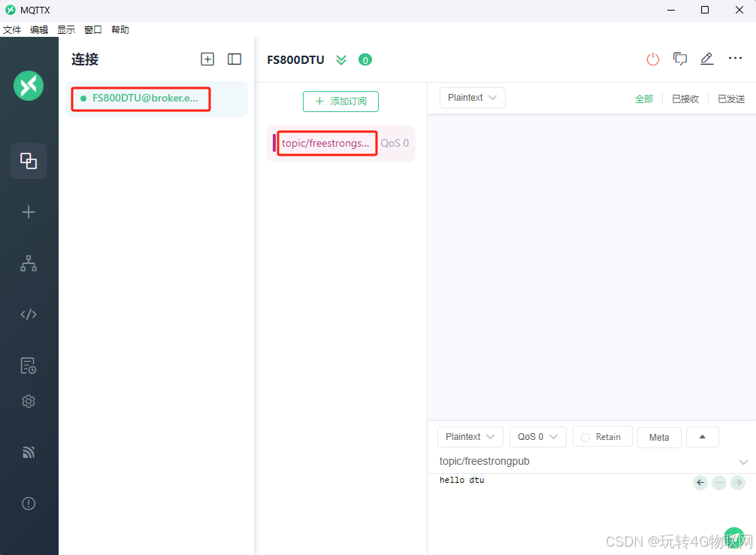
Task: Click the edit connection pencil icon
Action: (706, 59)
